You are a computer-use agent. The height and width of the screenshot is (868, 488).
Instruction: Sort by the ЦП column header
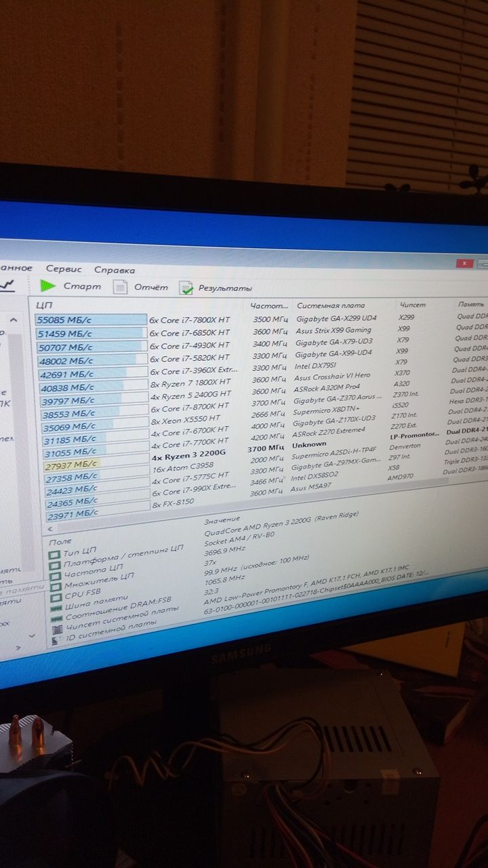click(x=44, y=304)
